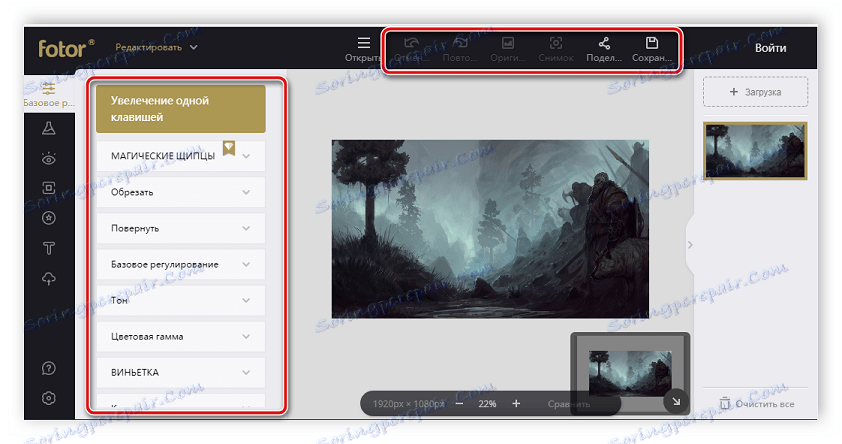Viewport: 842px width, 444px height.
Task: Click the 22% zoom level value
Action: pos(488,404)
